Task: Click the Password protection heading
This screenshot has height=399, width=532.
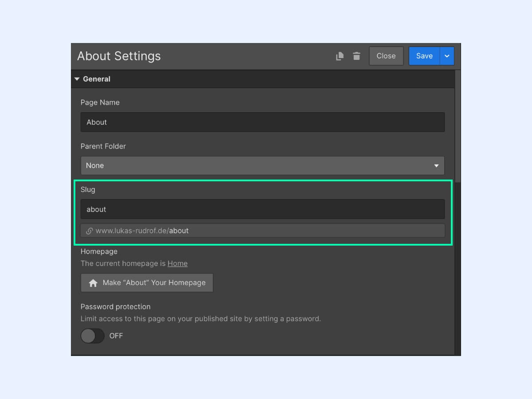Action: pos(115,306)
